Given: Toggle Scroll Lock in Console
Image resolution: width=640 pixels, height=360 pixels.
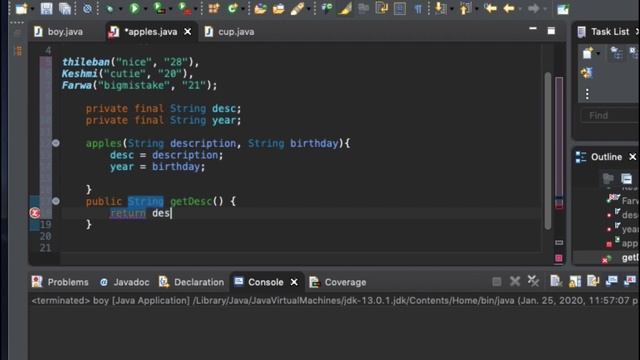Looking at the screenshot, I should (575, 281).
